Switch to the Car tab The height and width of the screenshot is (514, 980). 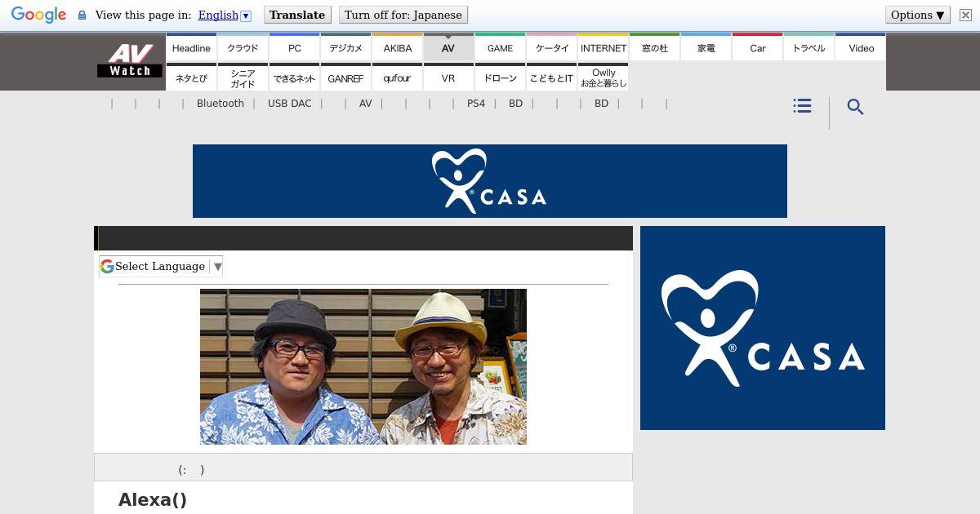click(x=757, y=47)
